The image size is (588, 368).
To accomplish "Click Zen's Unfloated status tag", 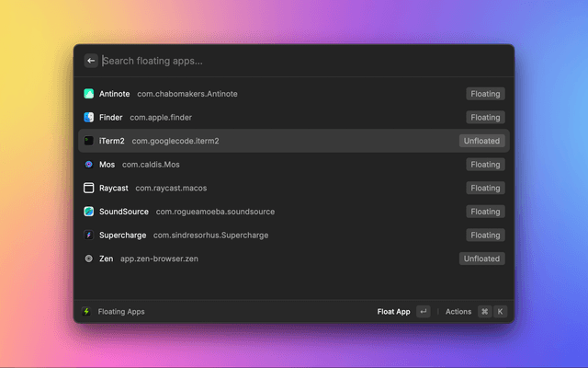I will tap(481, 259).
